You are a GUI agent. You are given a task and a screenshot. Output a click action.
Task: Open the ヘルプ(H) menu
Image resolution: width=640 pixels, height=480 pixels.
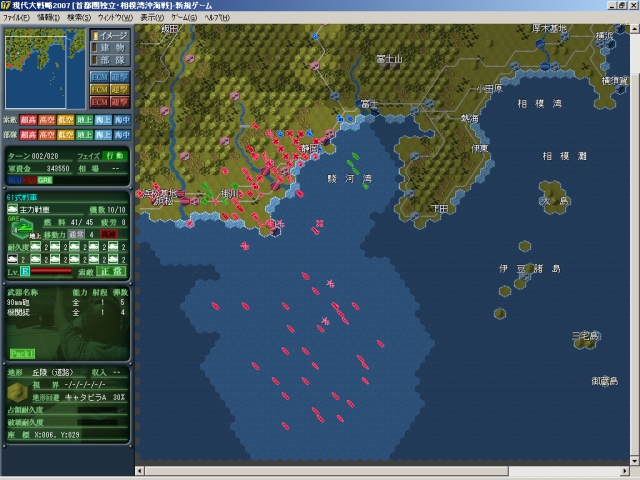coord(217,18)
